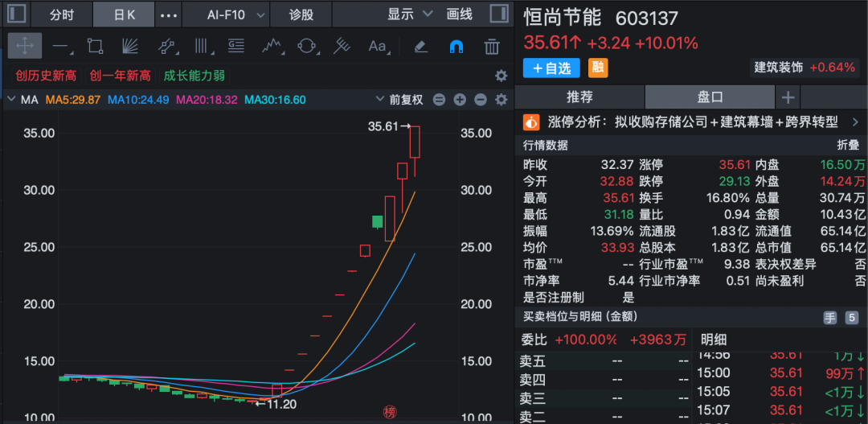Toggle the blue magnet snap tool
This screenshot has height=424, width=868.
(457, 47)
